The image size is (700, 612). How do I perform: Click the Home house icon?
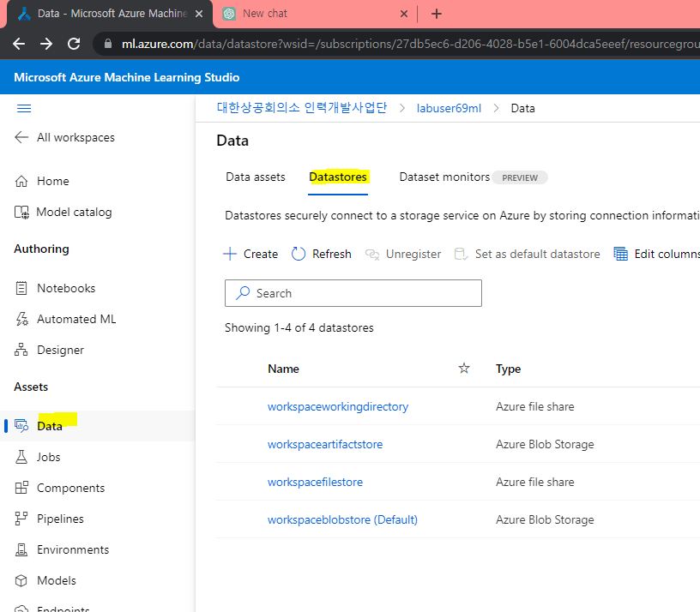(x=21, y=181)
